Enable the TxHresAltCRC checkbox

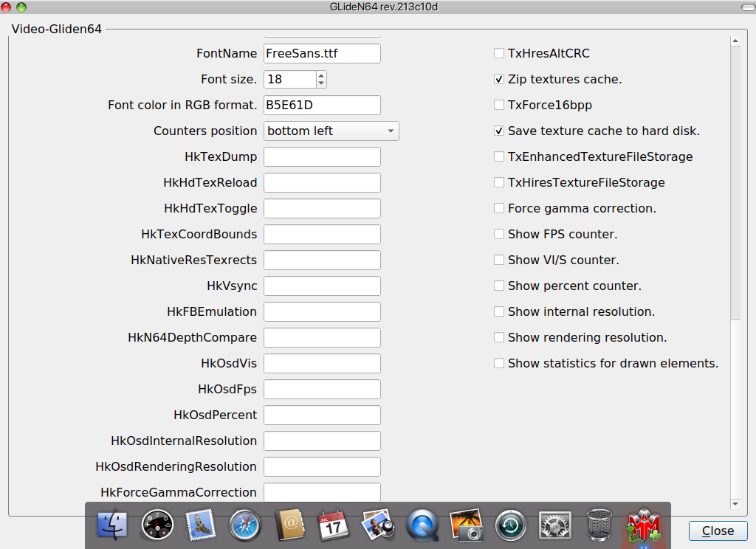pyautogui.click(x=500, y=54)
